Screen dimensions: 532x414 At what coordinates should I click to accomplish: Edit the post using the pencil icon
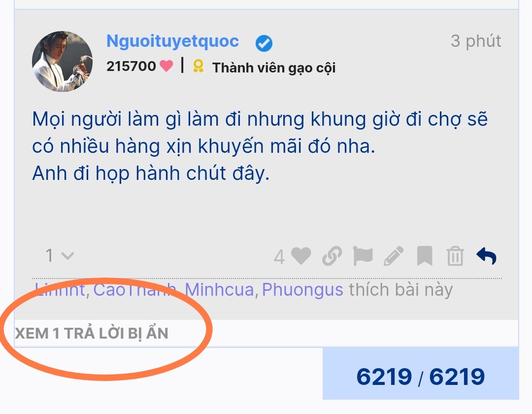coord(394,256)
